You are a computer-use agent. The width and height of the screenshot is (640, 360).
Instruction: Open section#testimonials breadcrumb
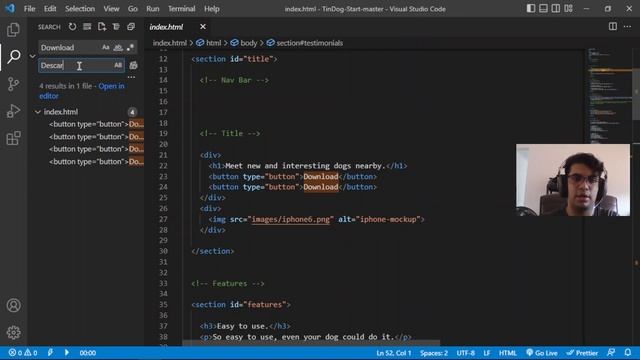[309, 43]
